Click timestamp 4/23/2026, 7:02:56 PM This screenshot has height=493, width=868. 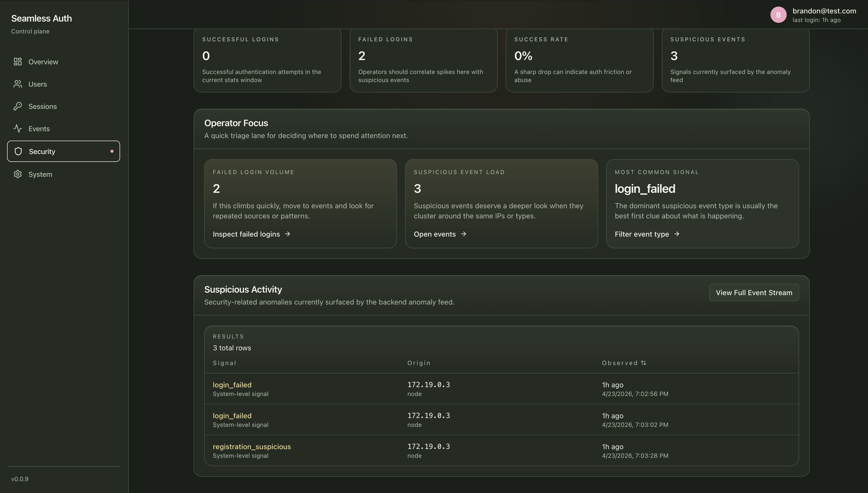click(x=635, y=394)
